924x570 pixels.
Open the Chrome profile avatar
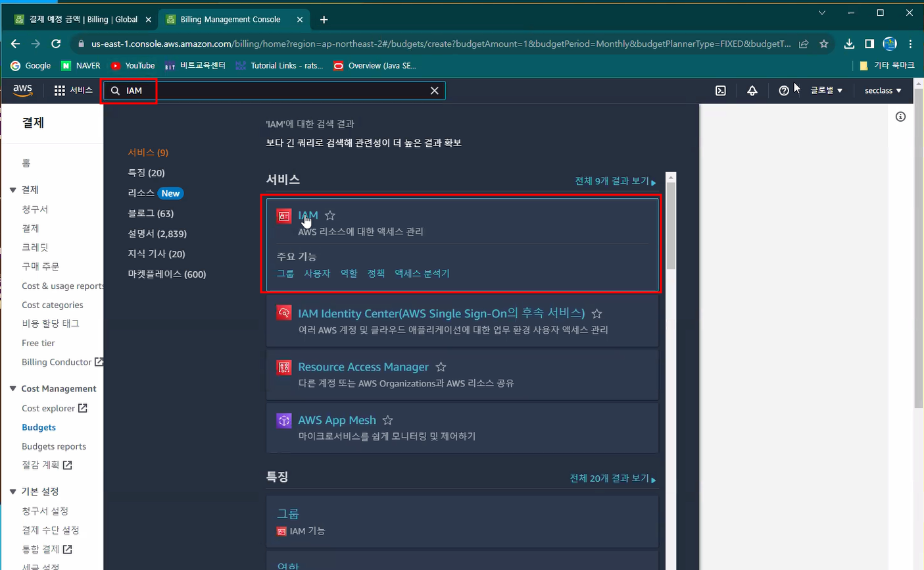(890, 43)
